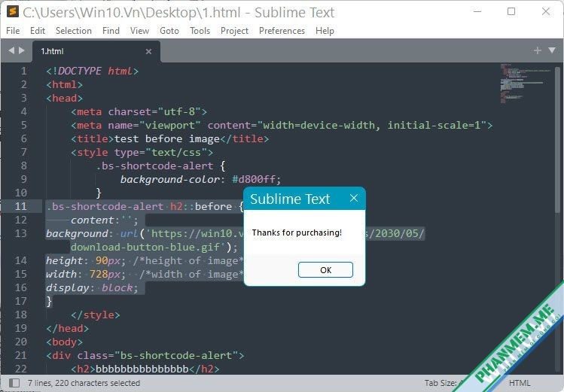
Task: Click the div class="bs-shortcode-alert" line
Action: point(145,355)
